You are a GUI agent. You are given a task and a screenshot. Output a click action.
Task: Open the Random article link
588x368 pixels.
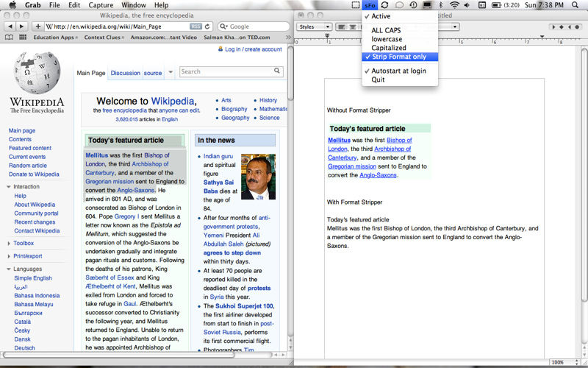click(28, 165)
